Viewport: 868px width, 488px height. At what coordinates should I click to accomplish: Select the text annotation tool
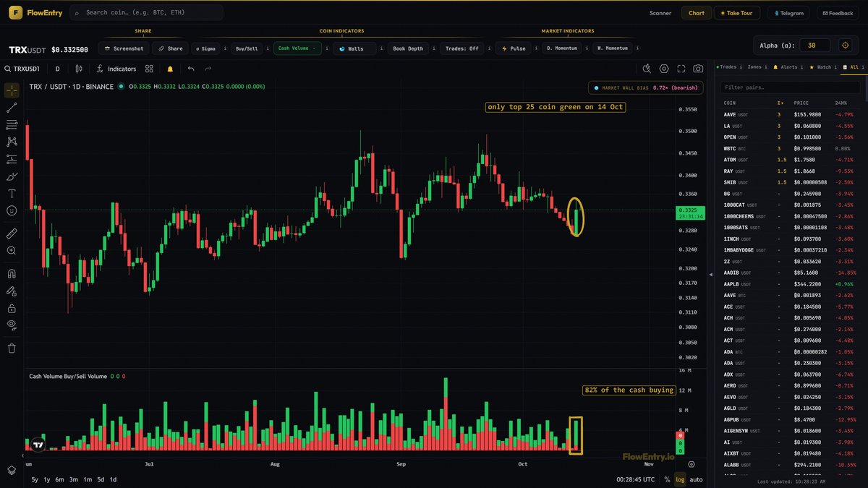pyautogui.click(x=12, y=193)
